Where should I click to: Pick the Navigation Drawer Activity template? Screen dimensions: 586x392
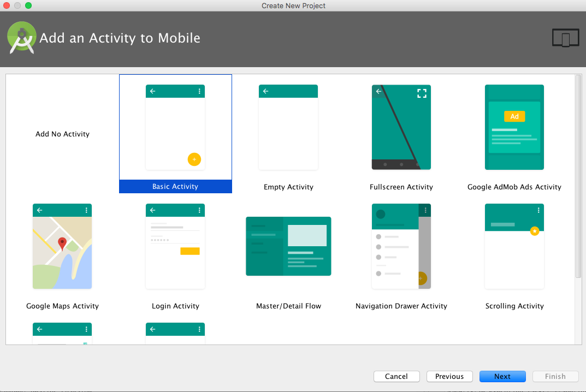tap(401, 246)
